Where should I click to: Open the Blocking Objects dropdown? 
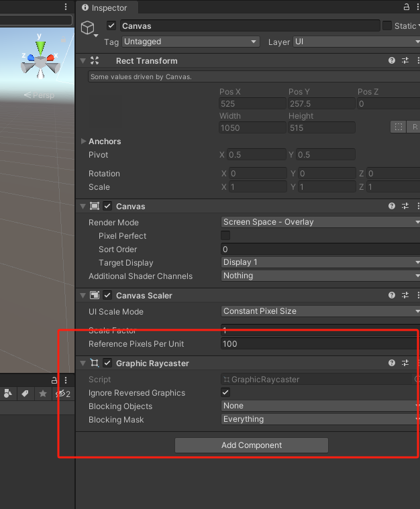[320, 406]
